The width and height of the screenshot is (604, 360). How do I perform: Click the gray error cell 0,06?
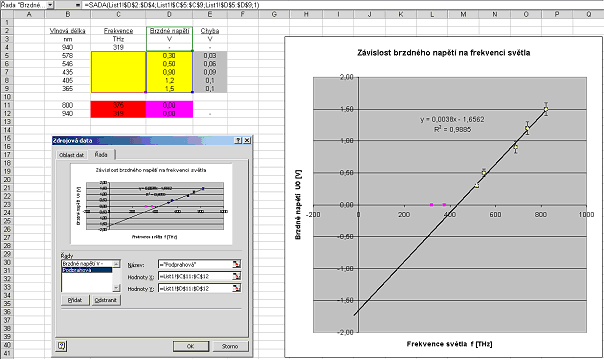point(210,64)
